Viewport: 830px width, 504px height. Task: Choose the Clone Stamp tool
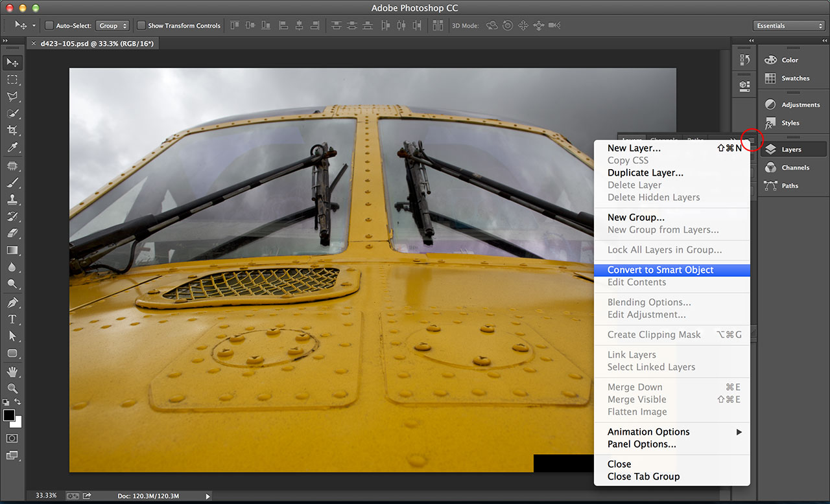pos(12,200)
